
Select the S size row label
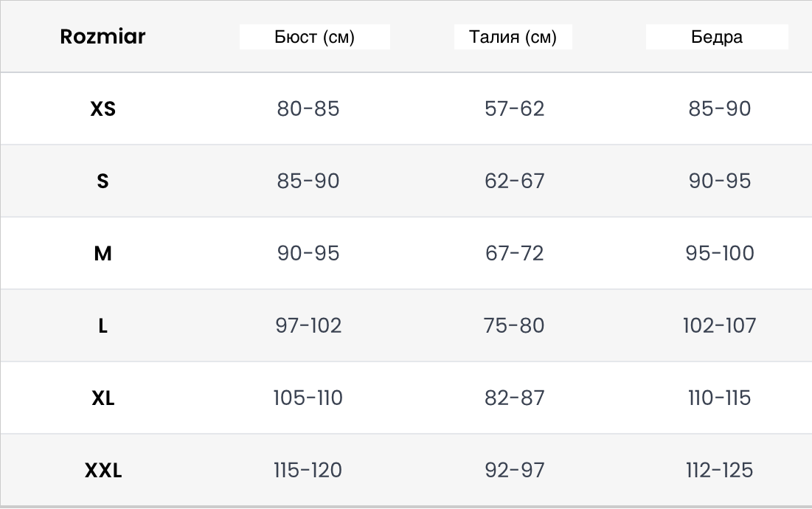103,181
